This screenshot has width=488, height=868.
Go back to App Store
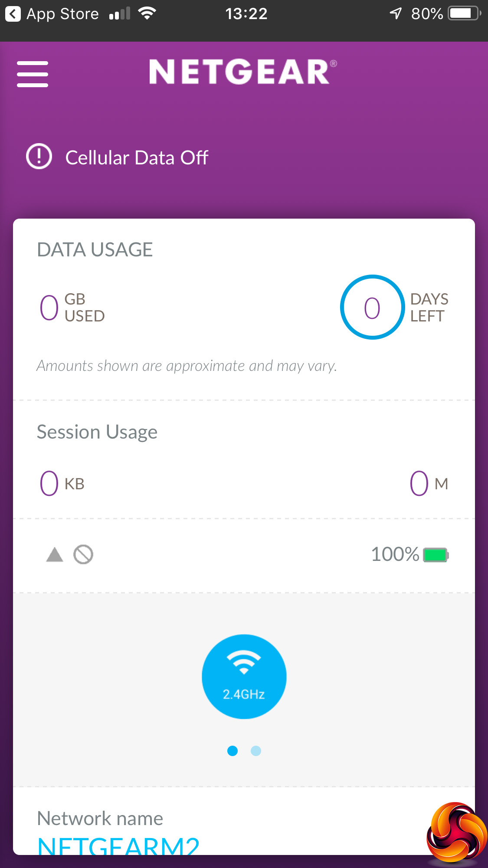52,14
